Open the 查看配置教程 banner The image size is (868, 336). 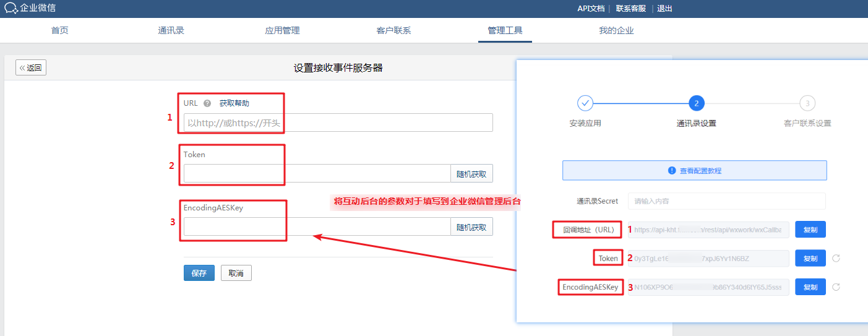(694, 171)
